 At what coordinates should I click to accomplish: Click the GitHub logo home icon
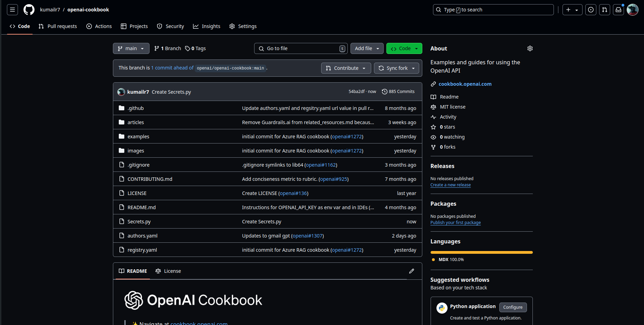click(x=29, y=10)
